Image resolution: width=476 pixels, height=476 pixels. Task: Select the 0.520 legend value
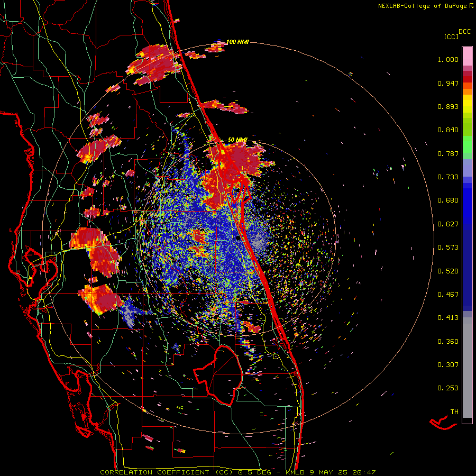coord(448,271)
